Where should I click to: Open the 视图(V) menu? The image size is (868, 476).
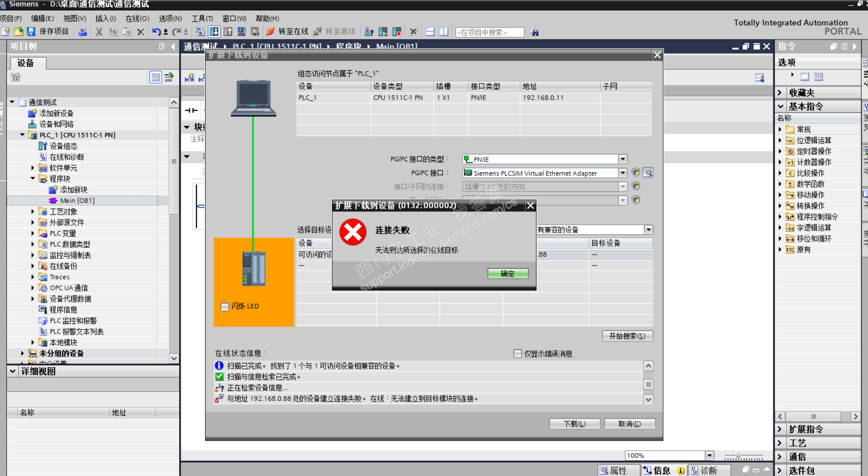point(74,18)
